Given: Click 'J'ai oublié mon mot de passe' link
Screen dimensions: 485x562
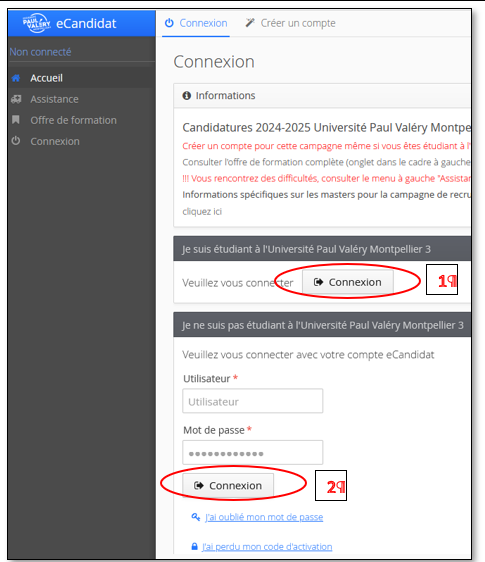Looking at the screenshot, I should (264, 517).
